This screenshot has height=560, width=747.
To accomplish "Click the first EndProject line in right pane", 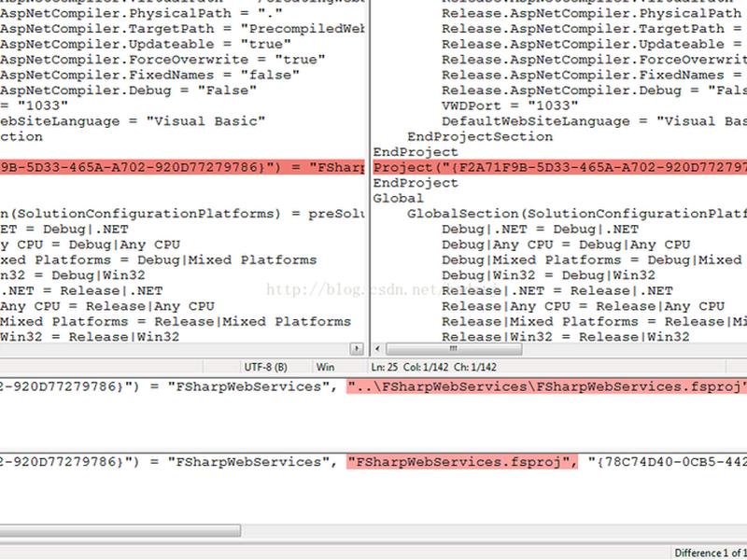I will (x=416, y=152).
